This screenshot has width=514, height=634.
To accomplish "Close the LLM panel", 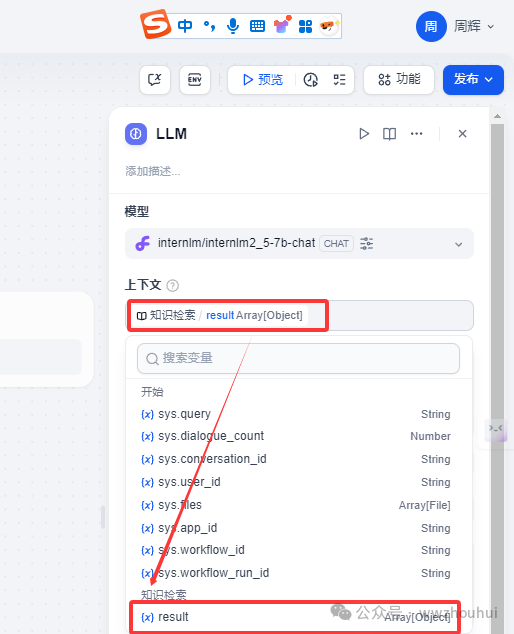I will pyautogui.click(x=463, y=134).
